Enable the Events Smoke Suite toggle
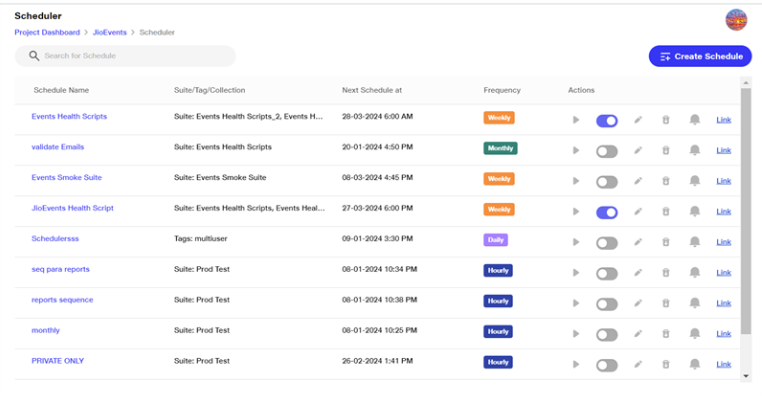This screenshot has height=396, width=762. [607, 182]
